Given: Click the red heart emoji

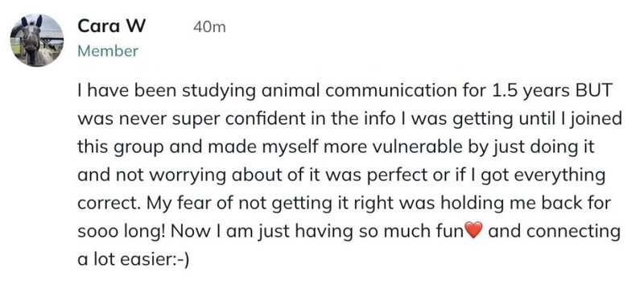Looking at the screenshot, I should 473,232.
